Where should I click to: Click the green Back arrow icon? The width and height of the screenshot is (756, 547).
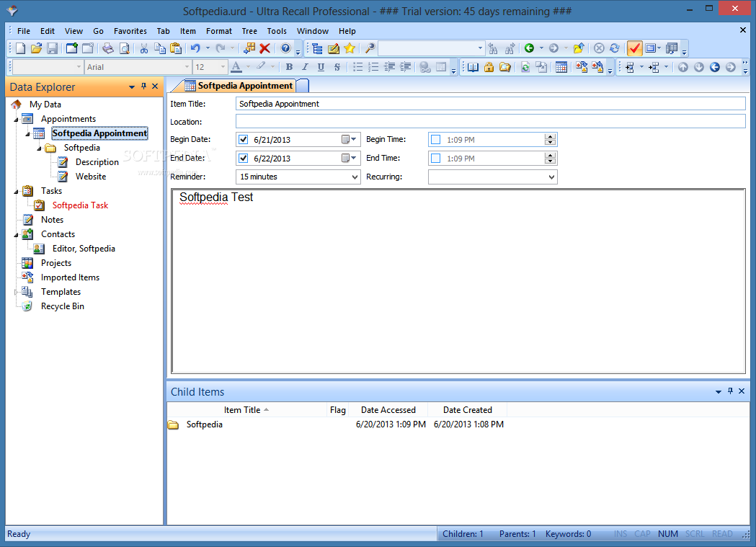click(x=529, y=48)
